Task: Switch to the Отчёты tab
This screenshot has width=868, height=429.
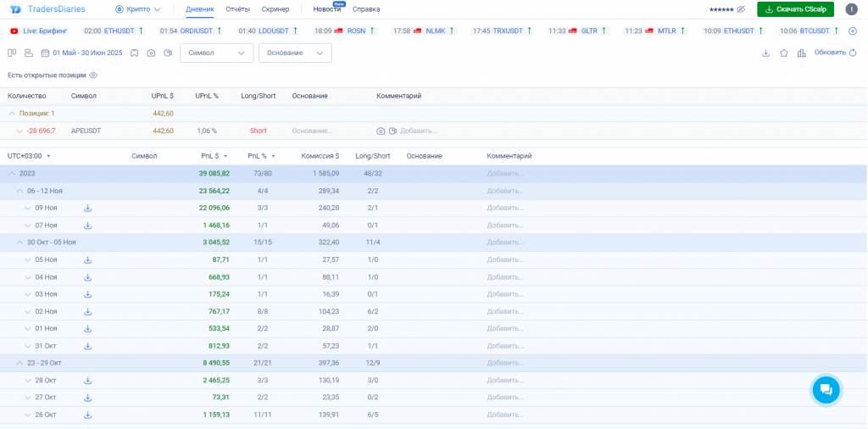Action: tap(237, 9)
